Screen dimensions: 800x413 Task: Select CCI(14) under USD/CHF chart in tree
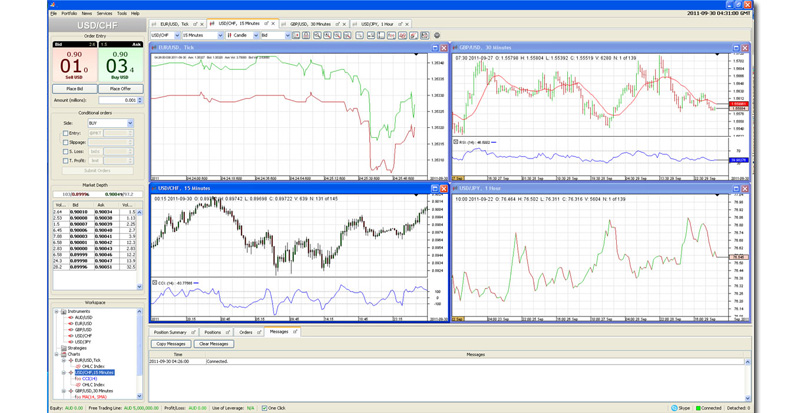(89, 379)
